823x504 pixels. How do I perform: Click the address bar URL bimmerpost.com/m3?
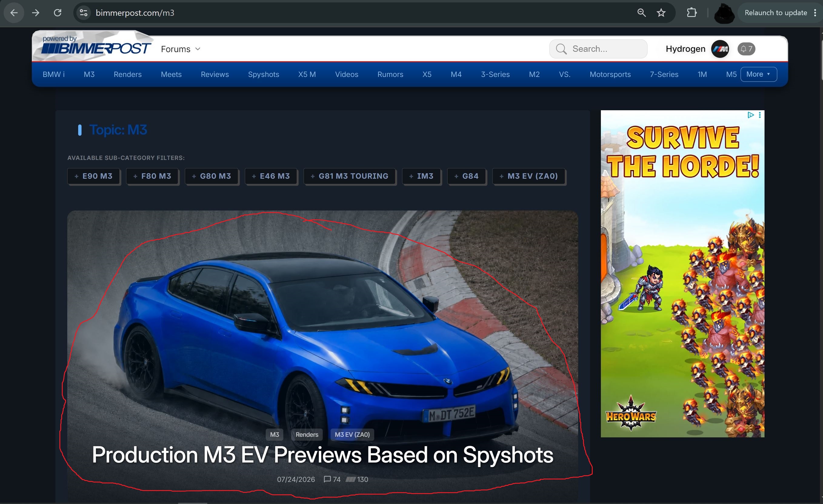(135, 13)
